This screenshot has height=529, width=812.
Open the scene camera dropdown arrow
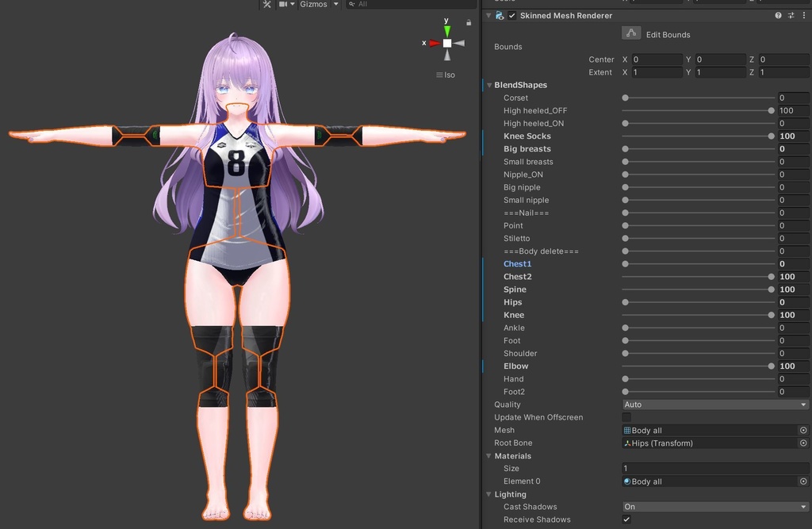coord(292,4)
